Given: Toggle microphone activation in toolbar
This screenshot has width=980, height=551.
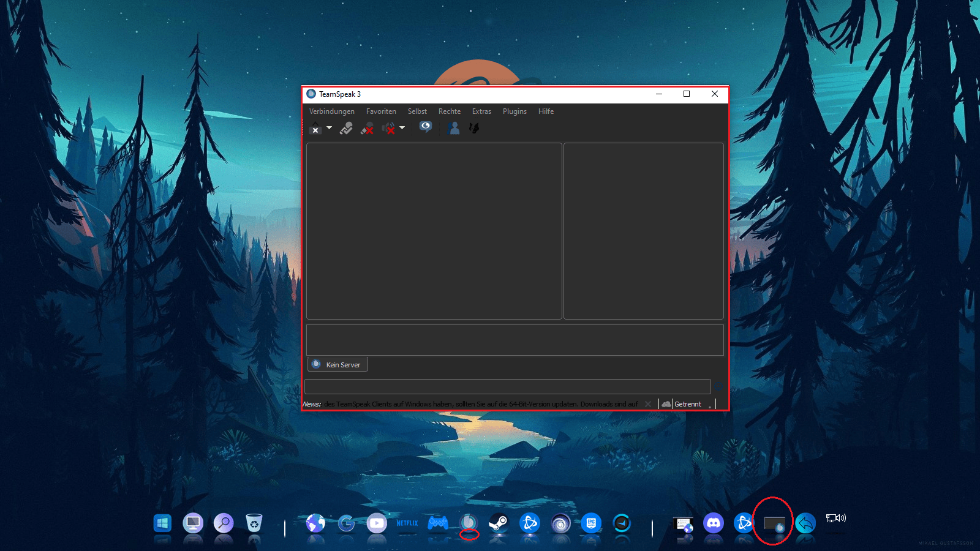Looking at the screenshot, I should [346, 128].
